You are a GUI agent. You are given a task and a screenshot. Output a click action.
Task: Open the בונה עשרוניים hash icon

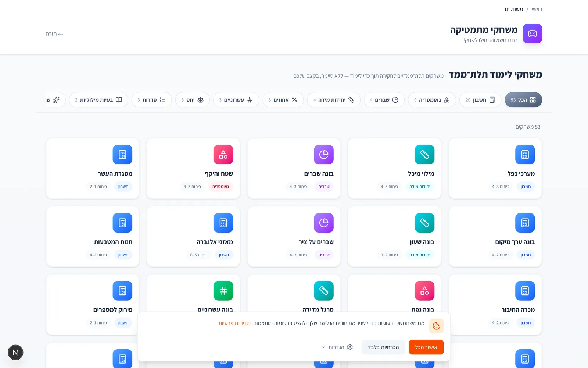(223, 291)
